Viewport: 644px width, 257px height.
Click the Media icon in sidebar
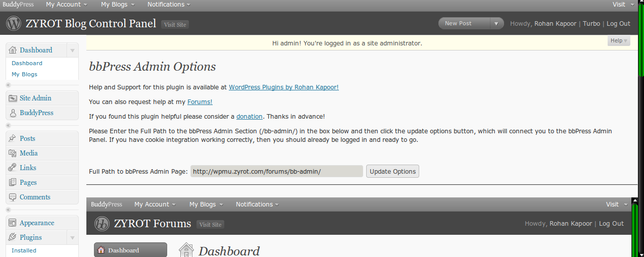(13, 153)
